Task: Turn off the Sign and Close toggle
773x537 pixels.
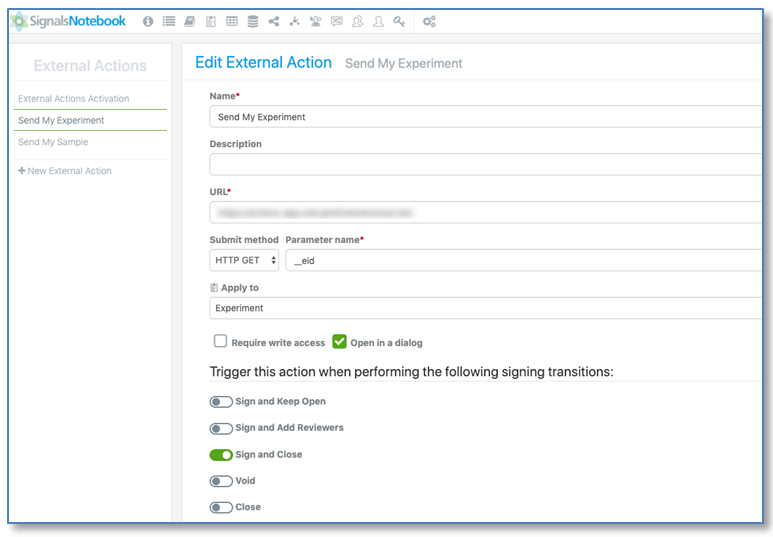Action: pyautogui.click(x=221, y=455)
